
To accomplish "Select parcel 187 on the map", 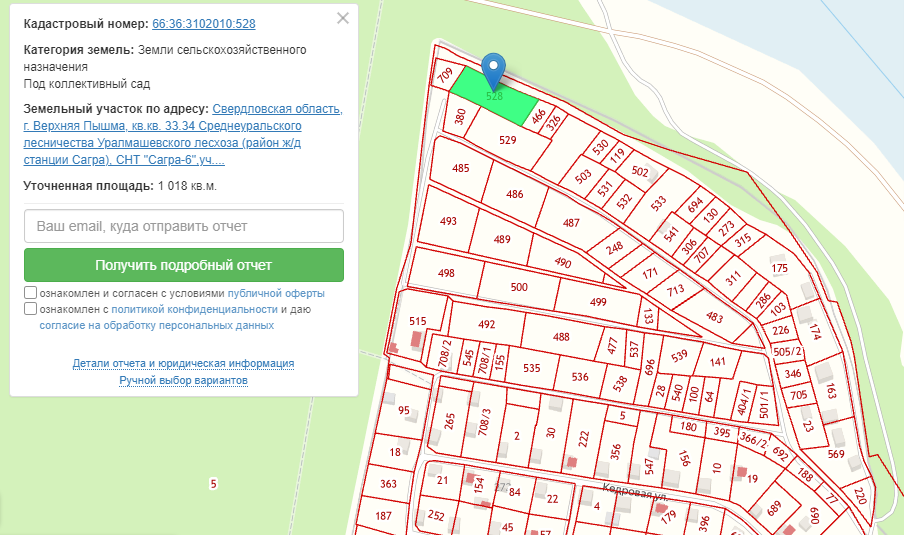I will pyautogui.click(x=383, y=515).
